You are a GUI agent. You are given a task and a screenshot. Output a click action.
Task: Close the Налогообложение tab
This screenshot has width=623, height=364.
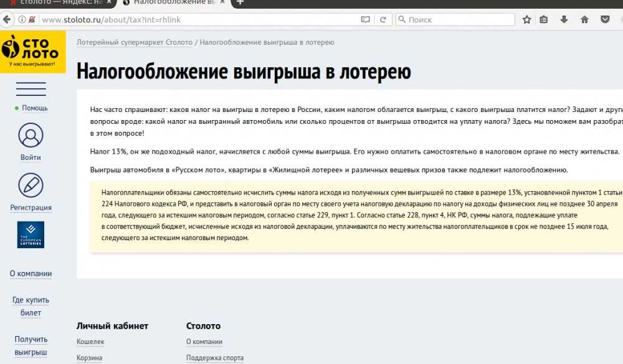tap(222, 2)
